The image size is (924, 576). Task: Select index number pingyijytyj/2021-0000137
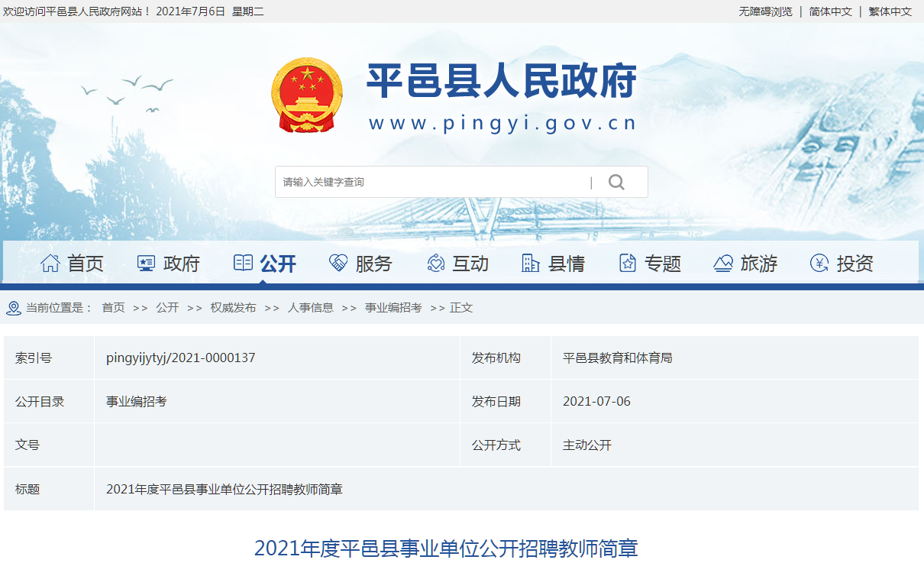click(x=181, y=358)
